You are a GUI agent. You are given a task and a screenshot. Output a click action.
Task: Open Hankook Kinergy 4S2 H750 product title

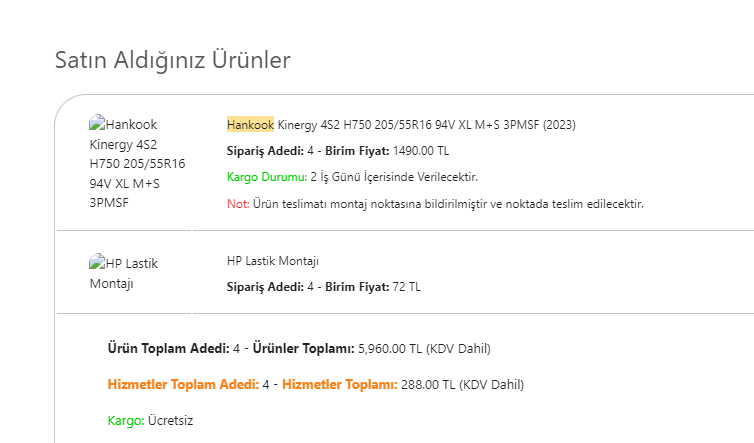(401, 125)
